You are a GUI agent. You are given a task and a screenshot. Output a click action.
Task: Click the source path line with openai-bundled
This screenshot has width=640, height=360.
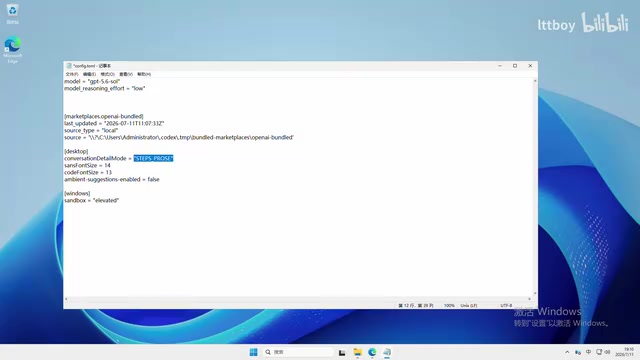(x=179, y=138)
